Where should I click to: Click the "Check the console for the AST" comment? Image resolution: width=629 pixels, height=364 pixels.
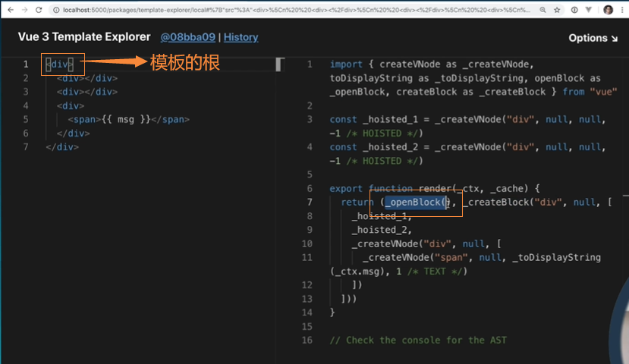coord(418,340)
